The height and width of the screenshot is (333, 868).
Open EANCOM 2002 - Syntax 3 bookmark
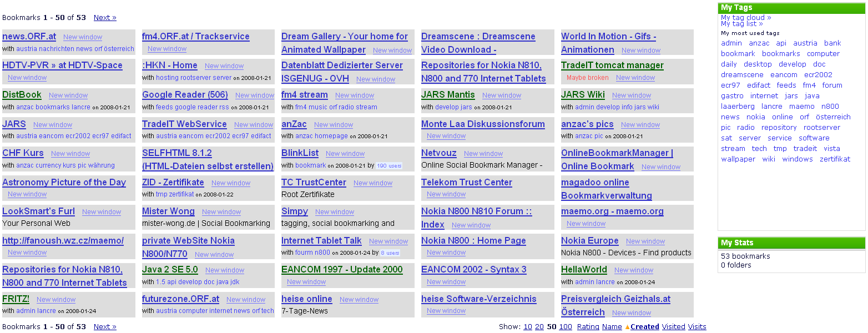point(474,270)
